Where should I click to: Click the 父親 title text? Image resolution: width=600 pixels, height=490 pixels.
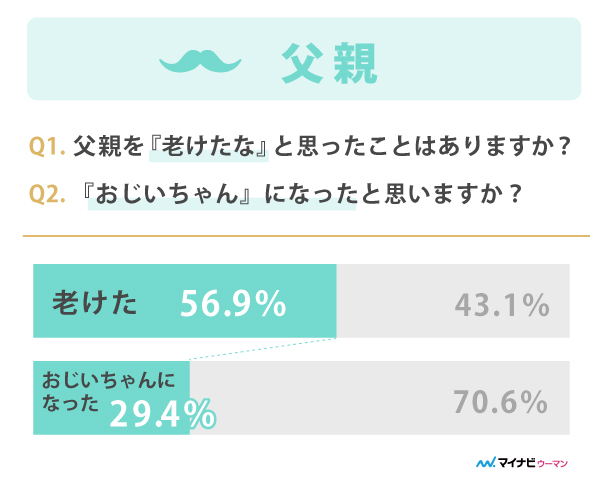point(329,63)
